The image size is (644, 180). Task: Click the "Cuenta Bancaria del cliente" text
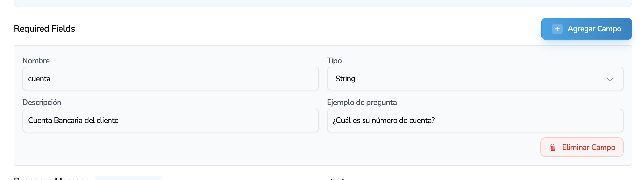(73, 120)
